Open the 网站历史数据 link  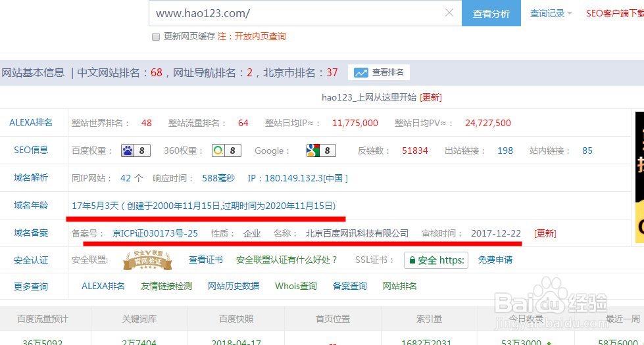234,286
